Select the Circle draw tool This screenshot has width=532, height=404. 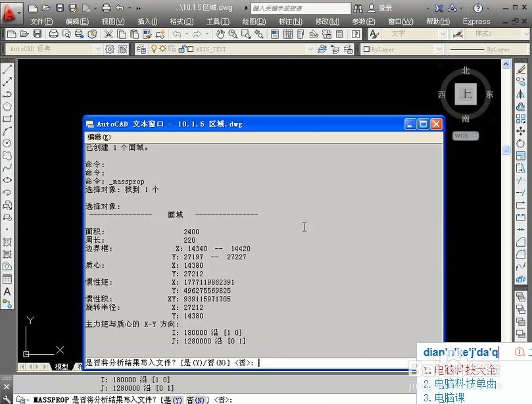click(x=7, y=143)
